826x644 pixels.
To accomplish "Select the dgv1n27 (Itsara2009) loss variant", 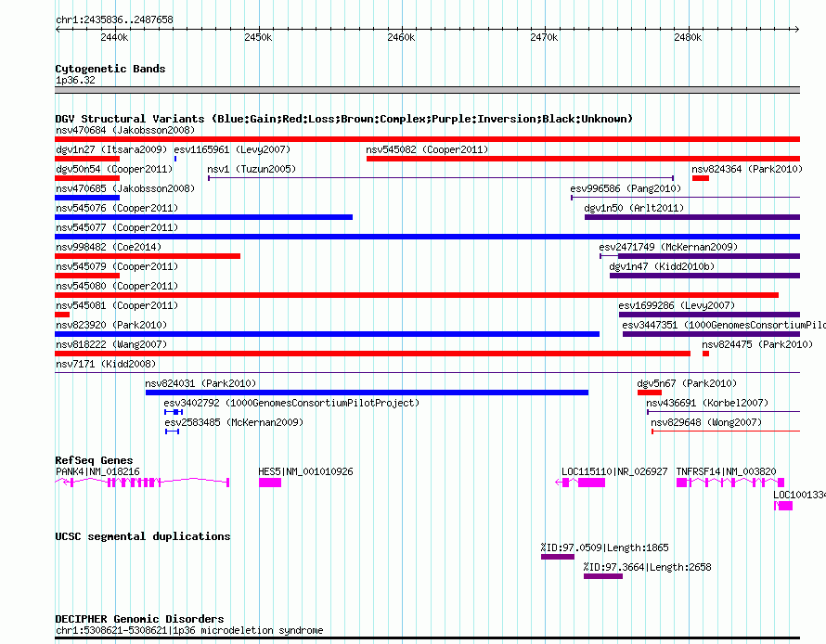I will (87, 159).
